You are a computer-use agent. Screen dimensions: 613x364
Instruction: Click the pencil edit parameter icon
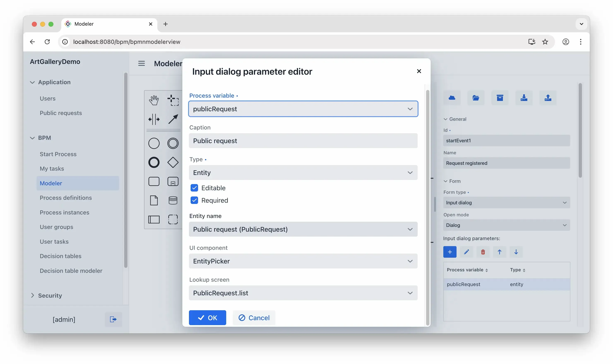(466, 252)
